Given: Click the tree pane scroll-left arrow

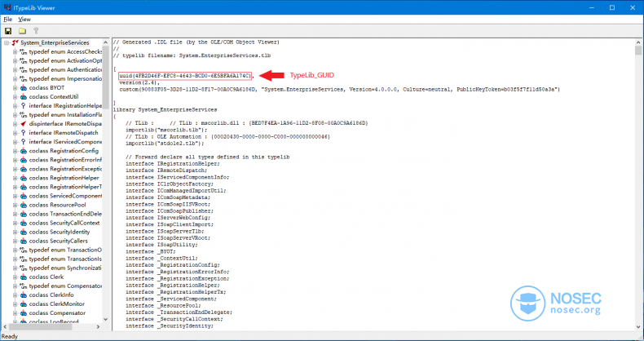Looking at the screenshot, I should click(6, 327).
